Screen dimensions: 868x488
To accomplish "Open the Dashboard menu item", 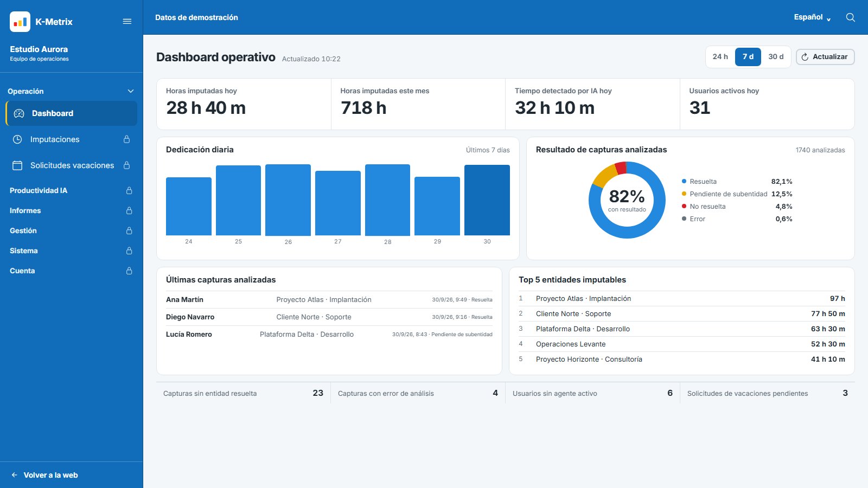I will 71,113.
